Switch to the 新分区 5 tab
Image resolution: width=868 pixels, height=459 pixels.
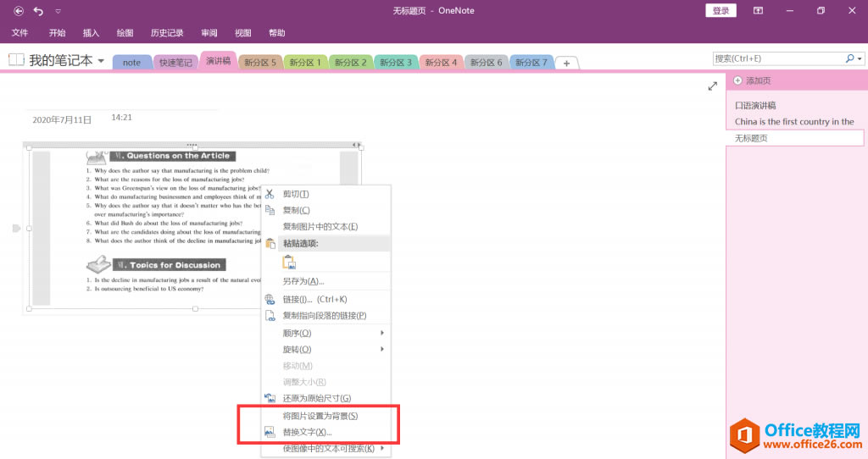(x=260, y=63)
